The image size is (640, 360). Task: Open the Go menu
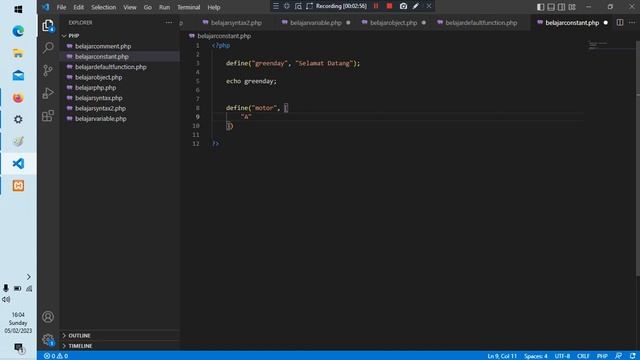pyautogui.click(x=147, y=7)
